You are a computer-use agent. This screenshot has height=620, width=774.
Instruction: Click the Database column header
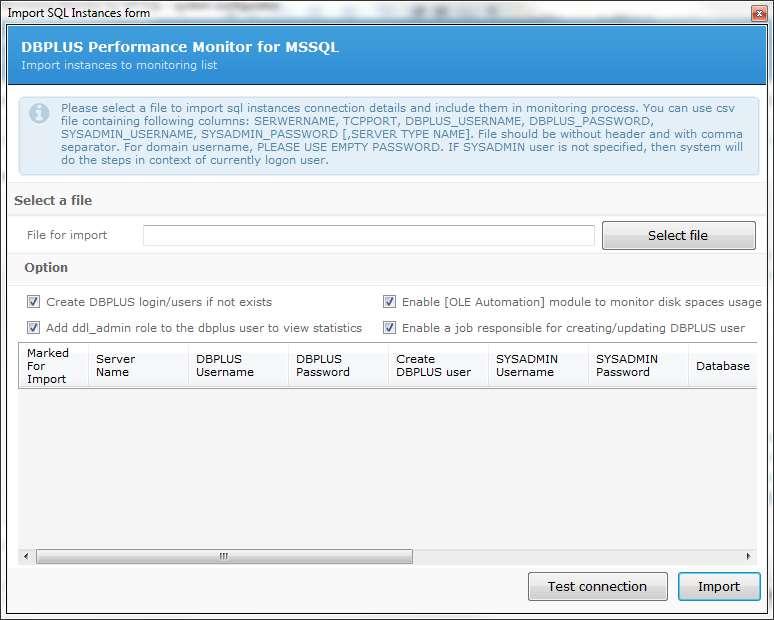pyautogui.click(x=723, y=366)
